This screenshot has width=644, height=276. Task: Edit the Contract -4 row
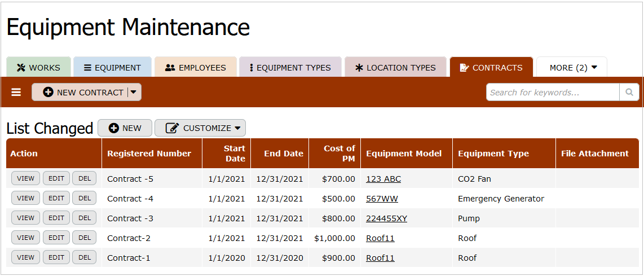click(56, 199)
